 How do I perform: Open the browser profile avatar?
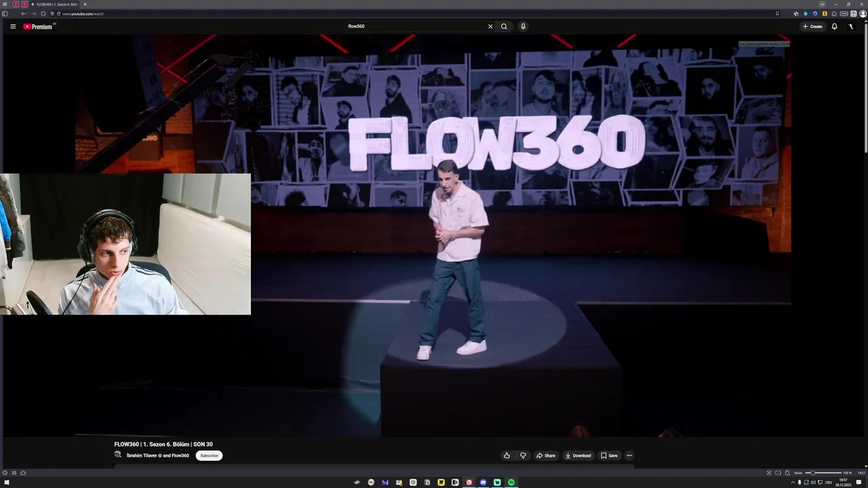click(x=863, y=14)
